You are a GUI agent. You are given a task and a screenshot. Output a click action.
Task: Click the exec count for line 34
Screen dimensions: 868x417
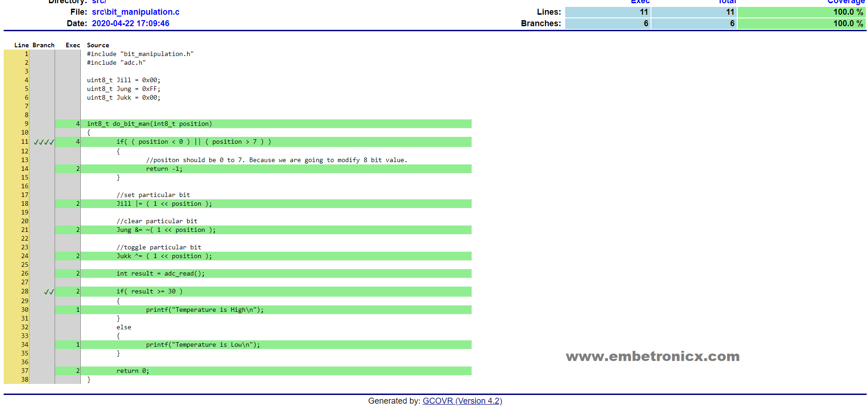tap(78, 344)
